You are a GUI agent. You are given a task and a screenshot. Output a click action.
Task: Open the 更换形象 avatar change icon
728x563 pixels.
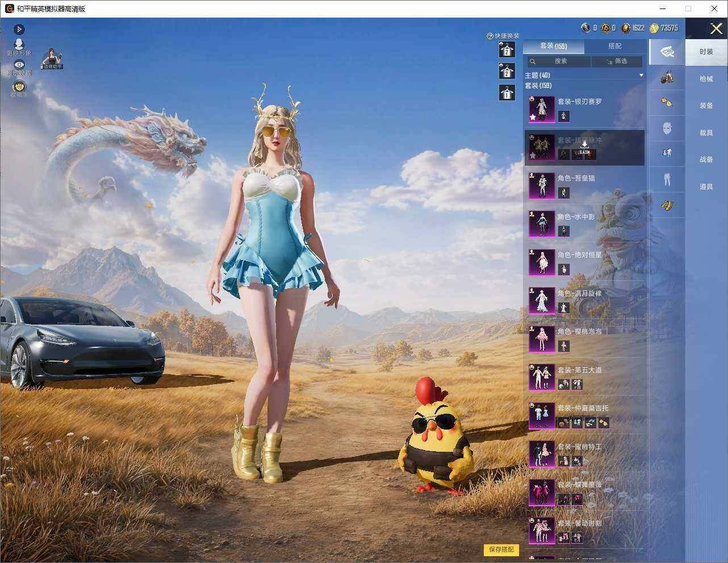pos(19,44)
